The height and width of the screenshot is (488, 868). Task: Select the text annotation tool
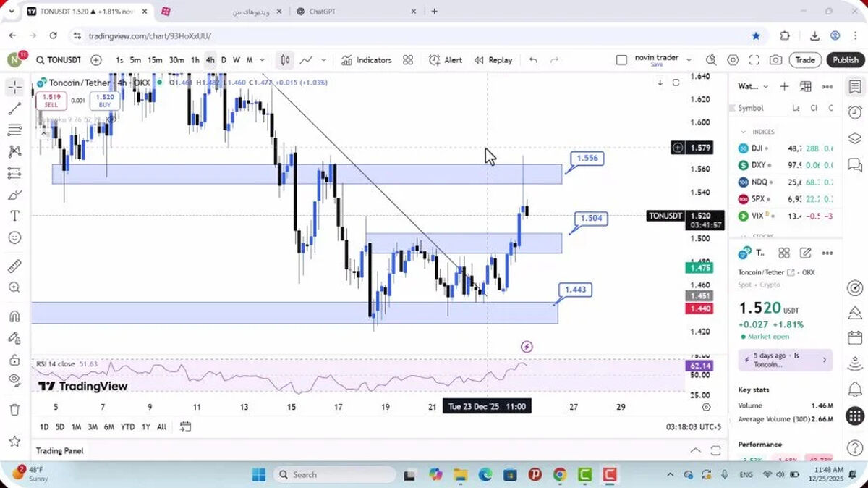[14, 216]
